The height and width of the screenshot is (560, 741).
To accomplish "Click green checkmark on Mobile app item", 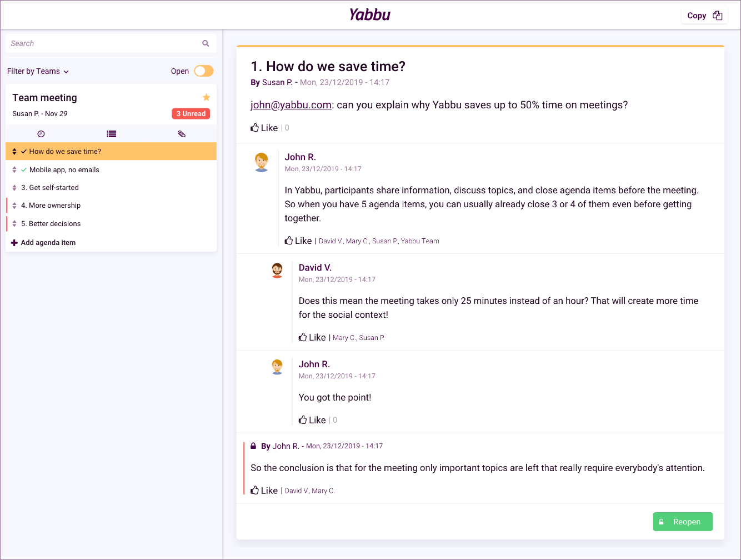I will click(24, 170).
